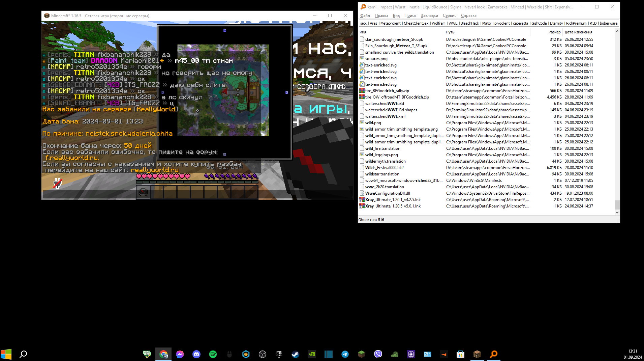
Task: Click the Minecraft map thumbnail in-game
Action: 223,90
